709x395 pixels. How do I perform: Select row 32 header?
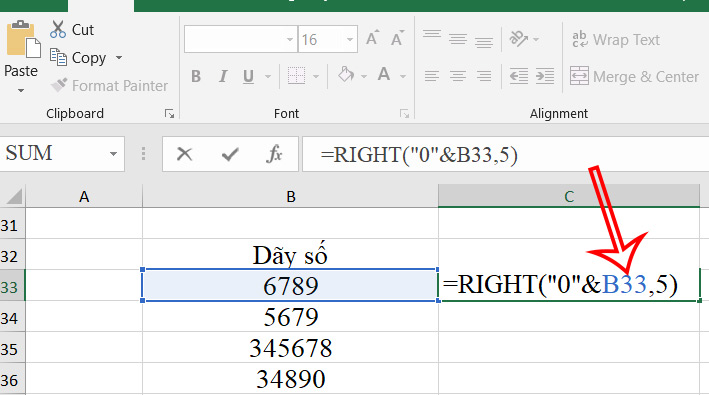(x=12, y=255)
